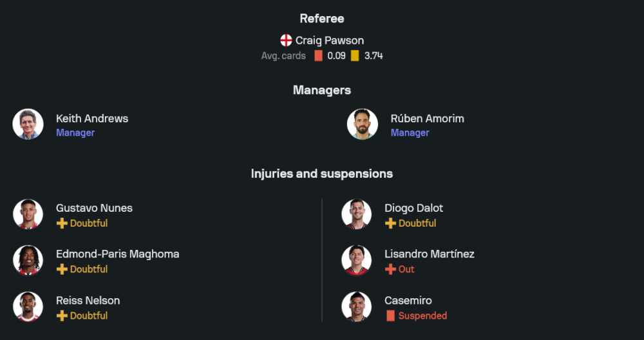Open Keith Andrews' manager photo
The width and height of the screenshot is (644, 340).
[x=28, y=124]
